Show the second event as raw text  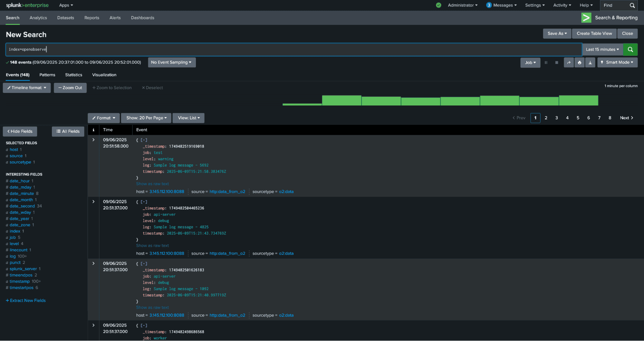pos(152,246)
